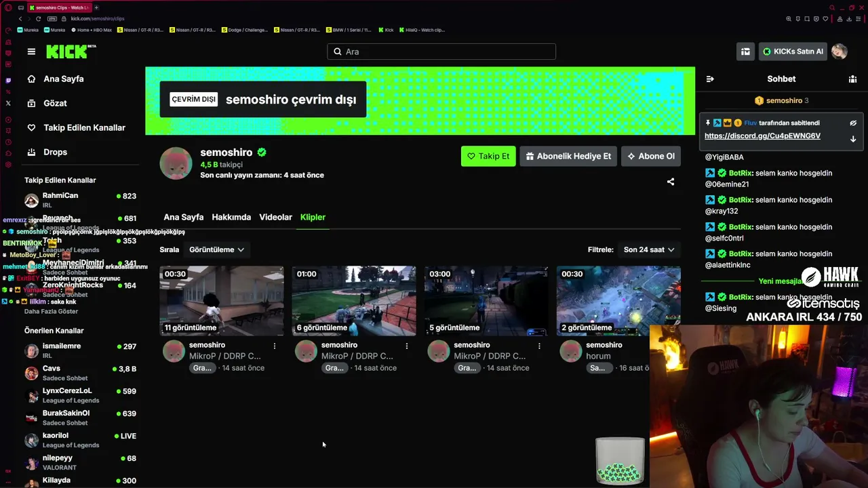Hide the pinned chat message

point(853,123)
